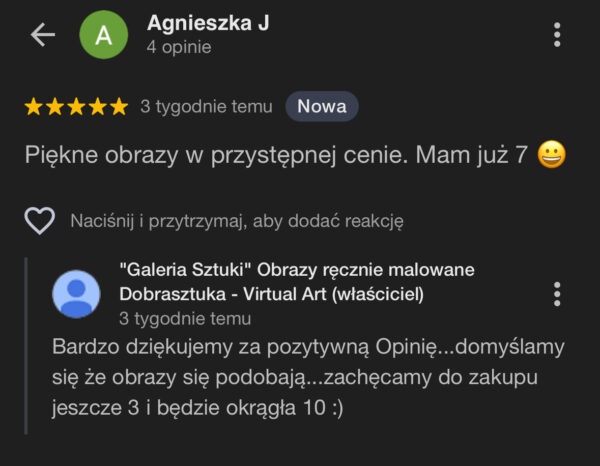The width and height of the screenshot is (600, 466).
Task: Click the grinning emoji in the review
Action: (551, 156)
